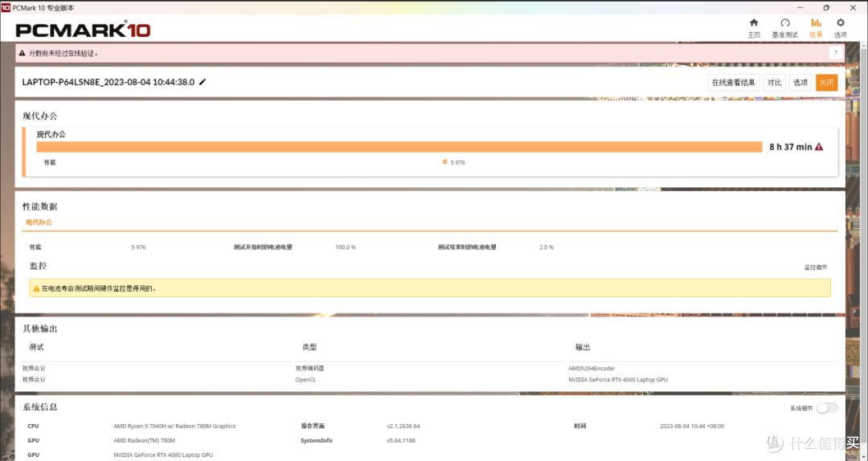Open the 选项 gear settings icon

click(x=841, y=23)
